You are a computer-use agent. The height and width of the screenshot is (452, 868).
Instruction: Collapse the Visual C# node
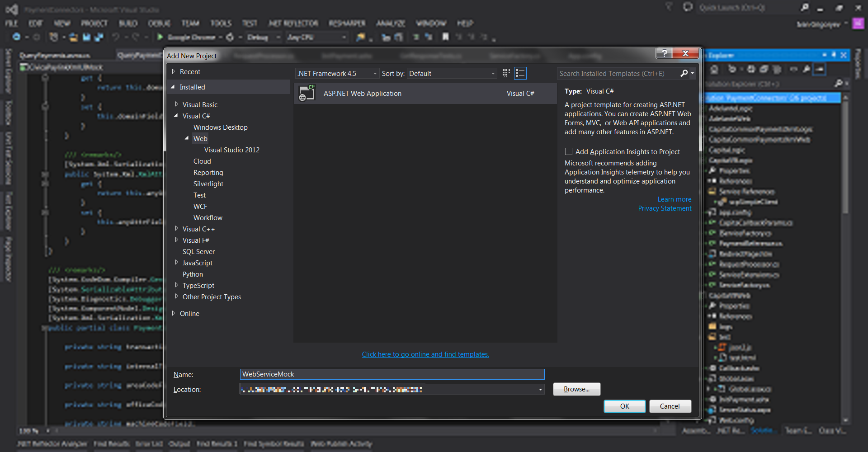pyautogui.click(x=176, y=116)
